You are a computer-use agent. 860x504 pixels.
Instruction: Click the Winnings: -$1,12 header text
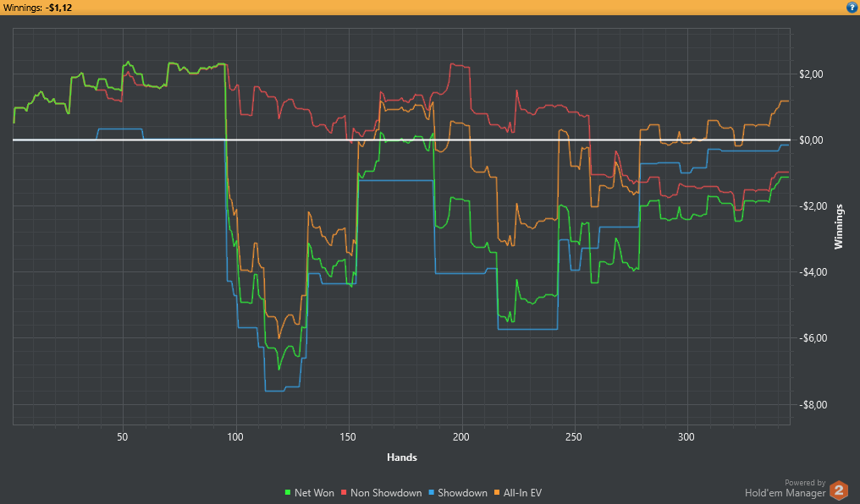[37, 8]
